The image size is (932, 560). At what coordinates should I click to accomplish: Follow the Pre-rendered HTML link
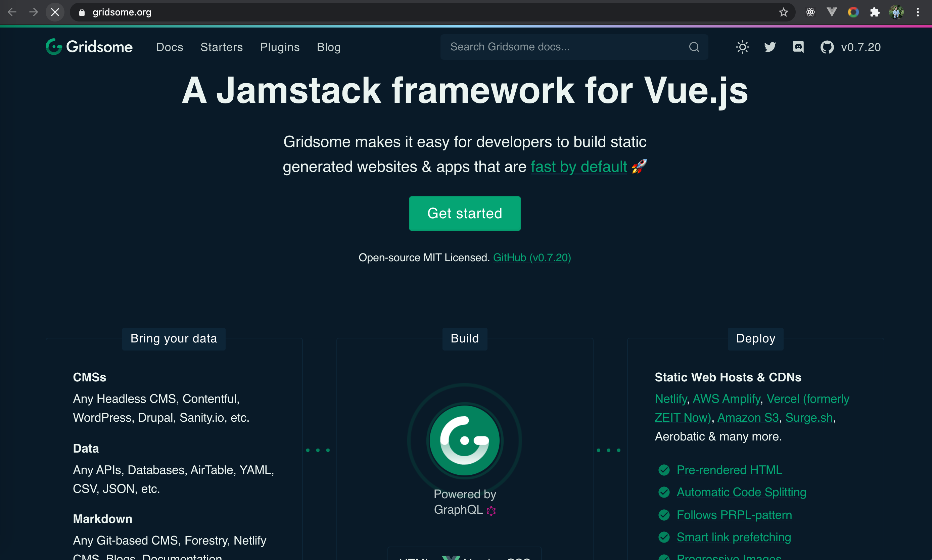point(729,470)
